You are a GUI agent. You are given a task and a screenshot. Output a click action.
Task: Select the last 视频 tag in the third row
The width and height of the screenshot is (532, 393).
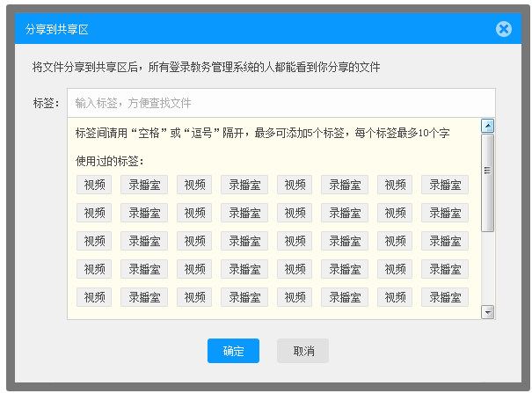395,241
